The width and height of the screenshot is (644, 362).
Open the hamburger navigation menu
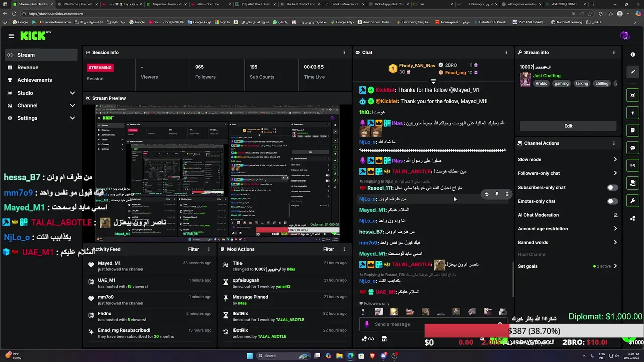pos(11,36)
